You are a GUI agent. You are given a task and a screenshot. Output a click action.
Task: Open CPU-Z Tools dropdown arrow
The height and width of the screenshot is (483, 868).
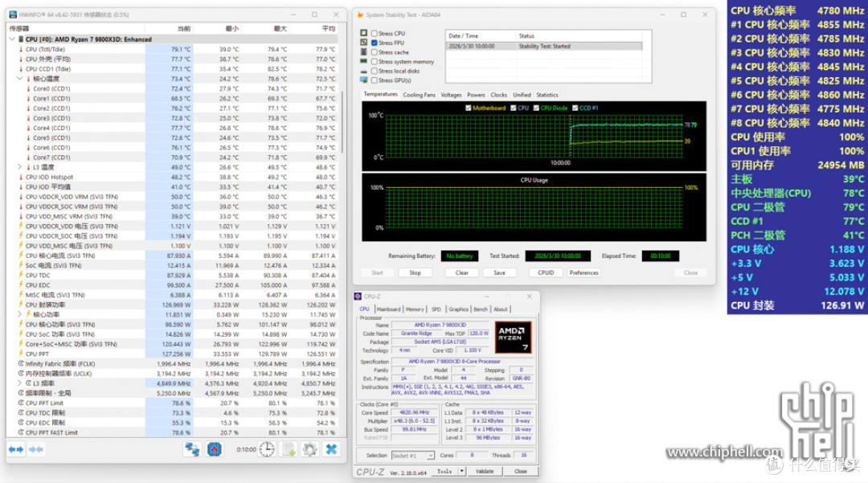point(461,472)
